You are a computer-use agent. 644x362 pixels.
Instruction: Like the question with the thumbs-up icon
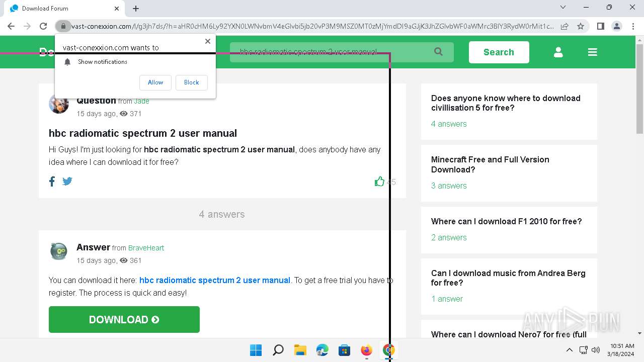(x=379, y=182)
